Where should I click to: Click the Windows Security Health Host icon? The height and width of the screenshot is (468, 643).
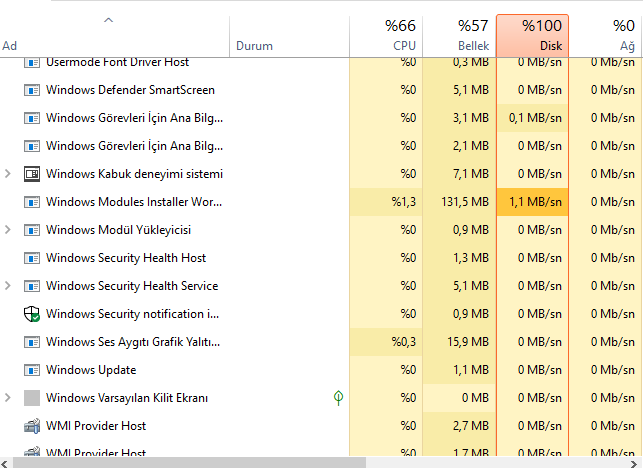[x=31, y=258]
